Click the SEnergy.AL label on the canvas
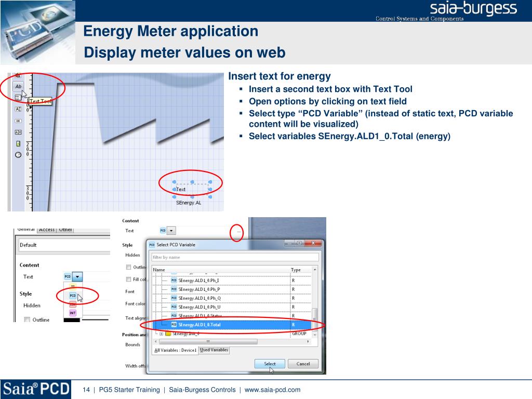Image resolution: width=532 pixels, height=399 pixels. (189, 203)
